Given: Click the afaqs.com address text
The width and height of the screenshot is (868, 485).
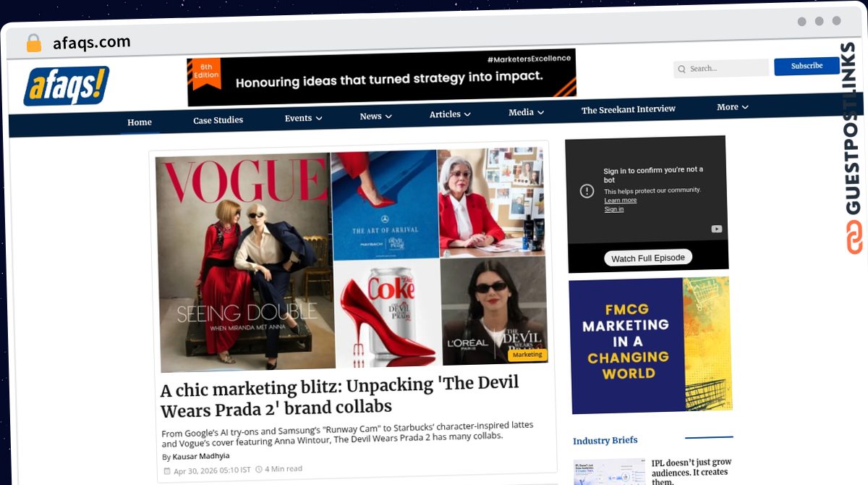Looking at the screenshot, I should pyautogui.click(x=91, y=43).
